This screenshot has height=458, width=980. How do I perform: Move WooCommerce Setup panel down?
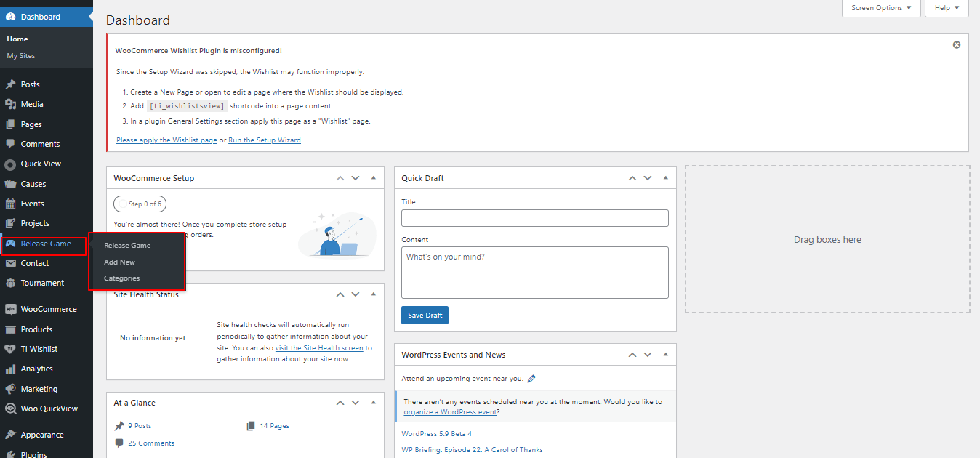pyautogui.click(x=356, y=178)
